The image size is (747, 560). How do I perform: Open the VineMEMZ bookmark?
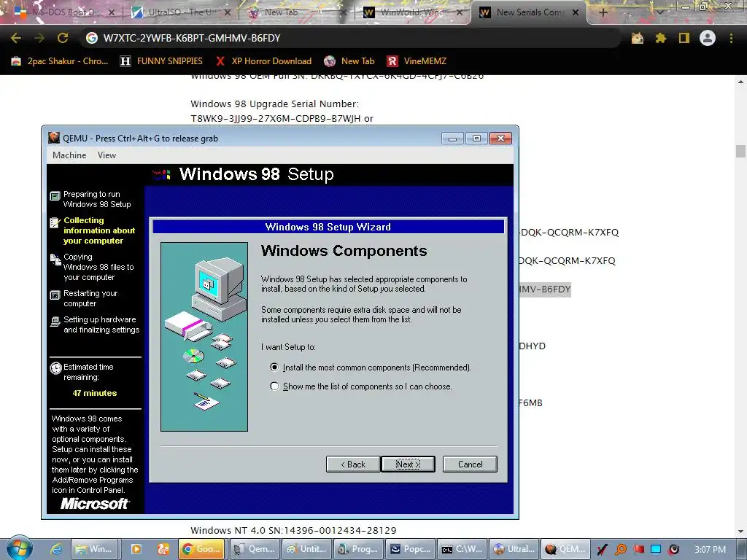click(417, 61)
